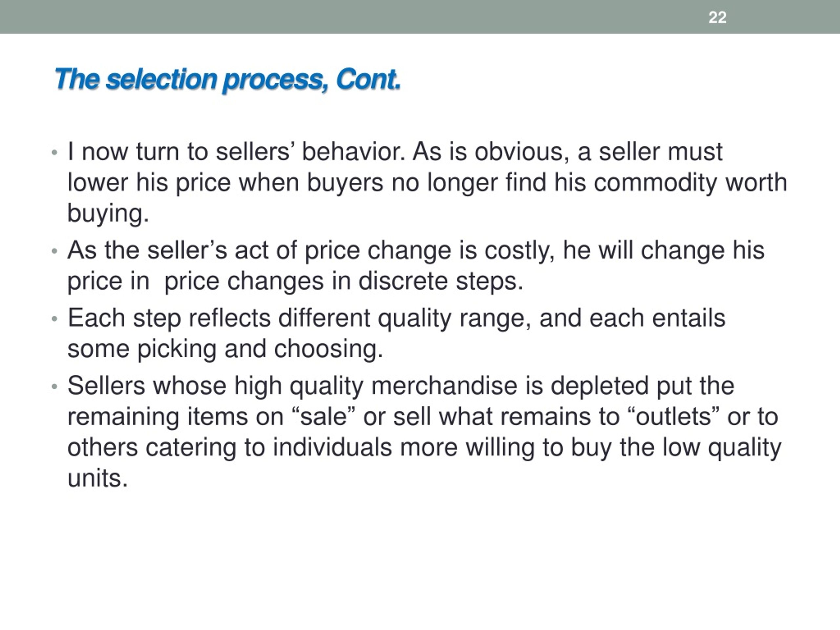
Task: Click the slide number 22
Action: [717, 17]
